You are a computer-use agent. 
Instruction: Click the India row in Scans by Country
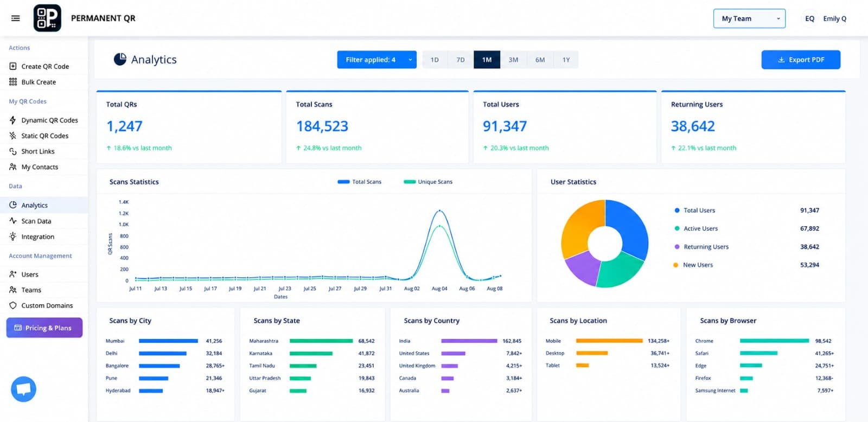[460, 341]
